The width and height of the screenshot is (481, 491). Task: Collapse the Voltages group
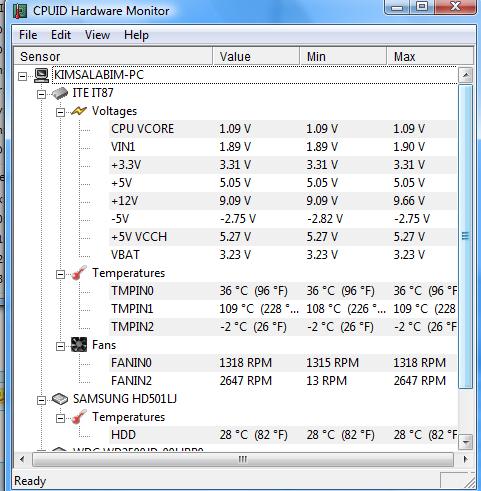tap(60, 112)
